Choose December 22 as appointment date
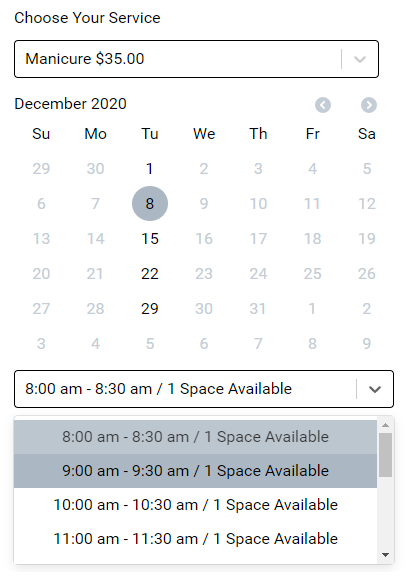 [x=150, y=274]
